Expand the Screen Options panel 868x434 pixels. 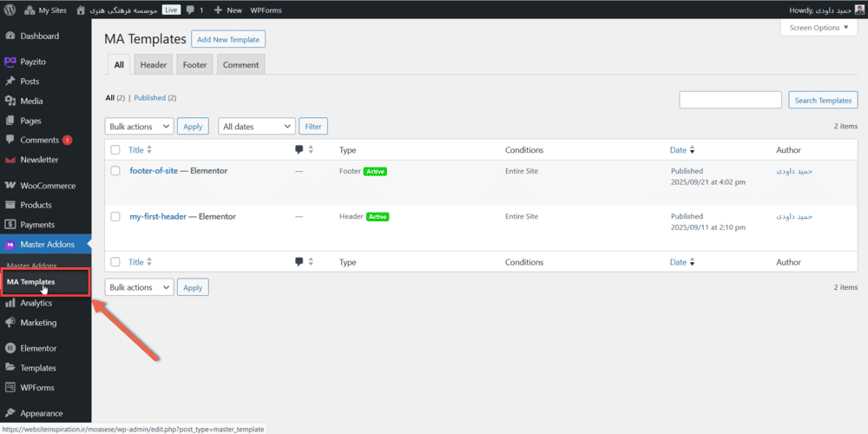coord(819,28)
